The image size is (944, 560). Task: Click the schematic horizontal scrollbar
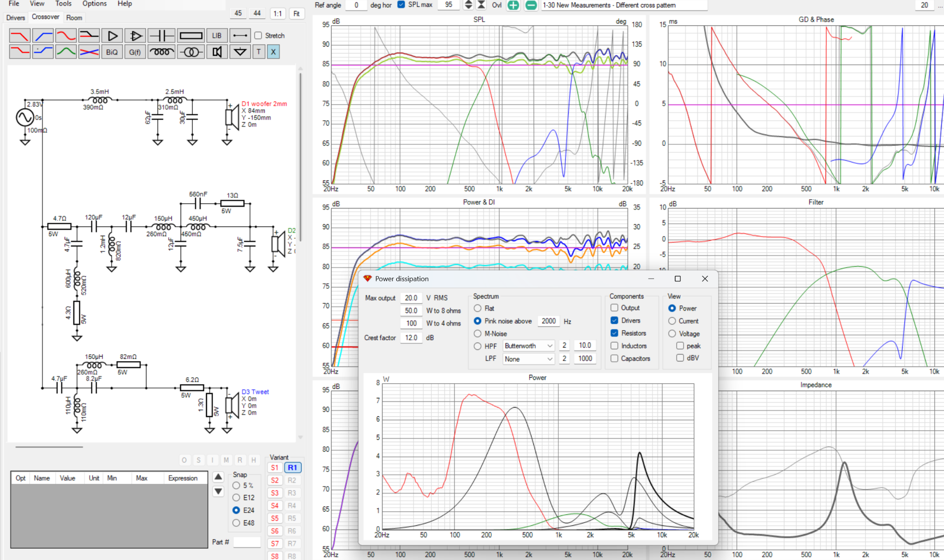(x=49, y=447)
